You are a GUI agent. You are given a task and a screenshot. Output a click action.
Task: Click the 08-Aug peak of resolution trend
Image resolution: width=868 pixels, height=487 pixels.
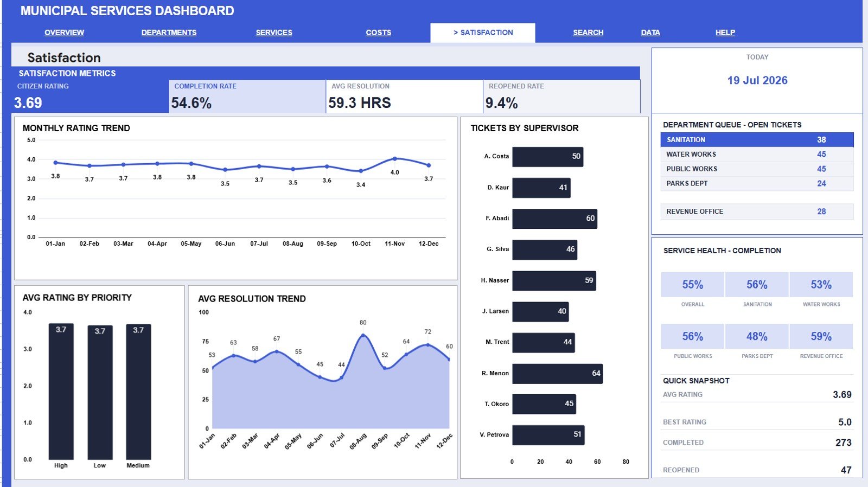(363, 335)
